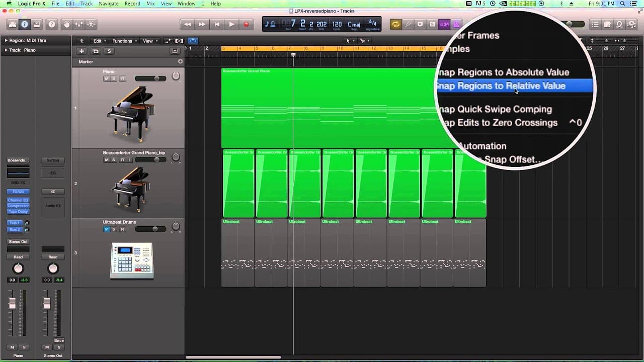Image resolution: width=644 pixels, height=362 pixels.
Task: Mute the Piano track
Action: click(x=106, y=78)
